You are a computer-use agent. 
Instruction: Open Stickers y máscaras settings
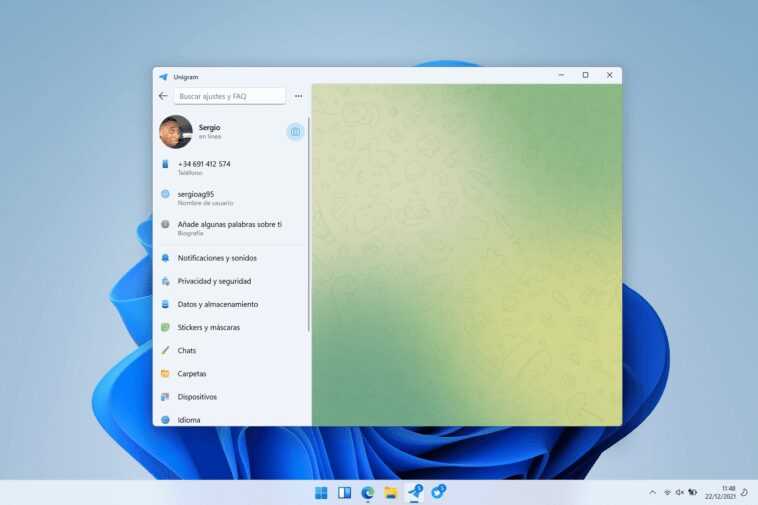click(x=231, y=328)
